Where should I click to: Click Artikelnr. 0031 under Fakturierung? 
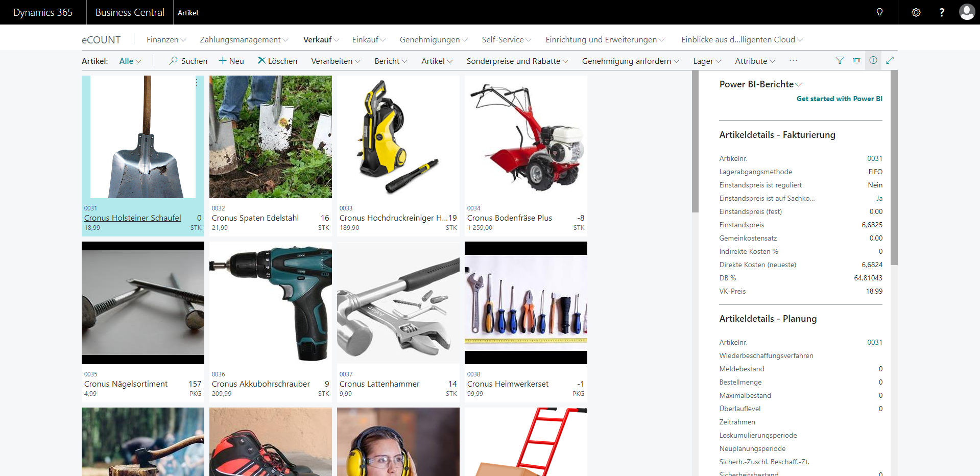tap(874, 159)
